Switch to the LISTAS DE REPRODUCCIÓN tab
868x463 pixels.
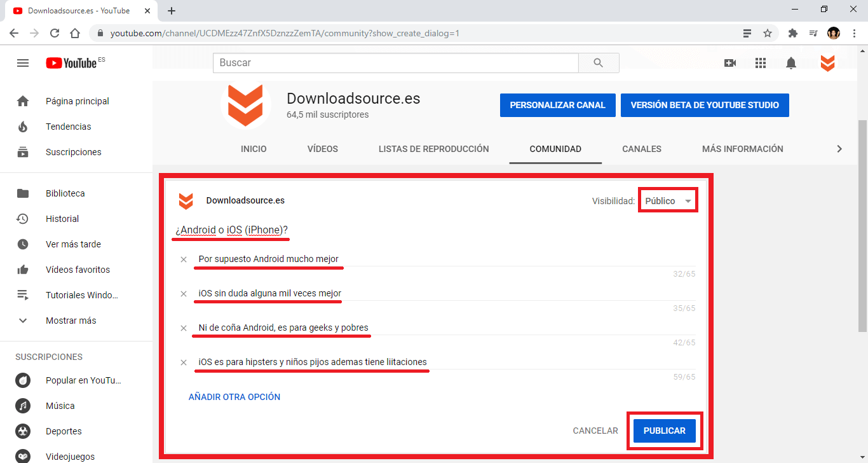click(x=434, y=149)
